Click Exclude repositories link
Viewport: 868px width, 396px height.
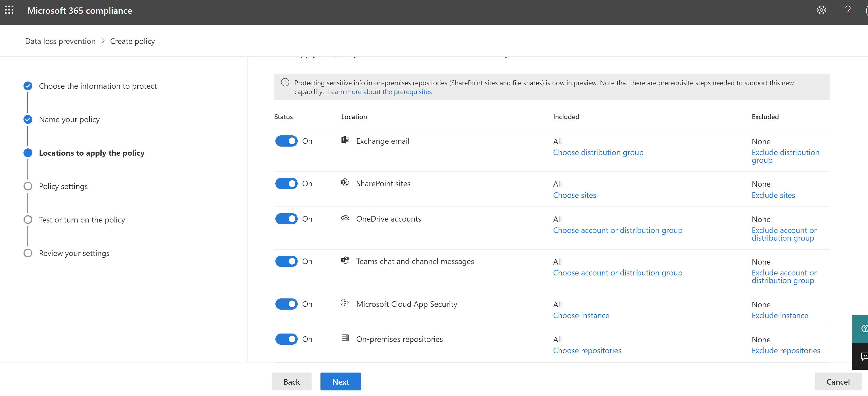[786, 350]
